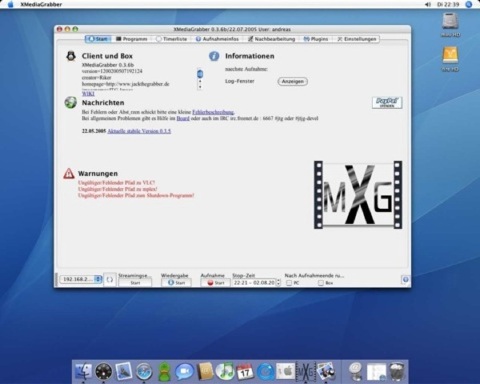This screenshot has width=480, height=384.
Task: Click the warning about the Shutdown-Programm path
Action: tap(136, 195)
